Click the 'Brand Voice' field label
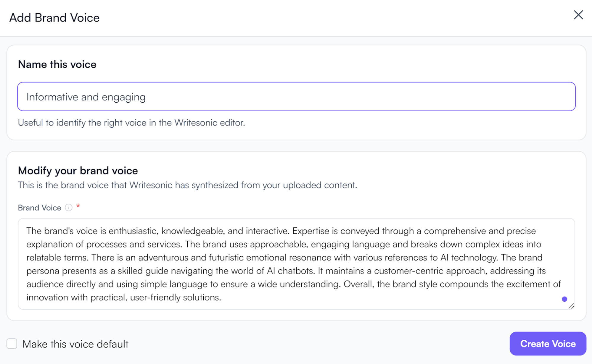The image size is (592, 364). click(39, 208)
